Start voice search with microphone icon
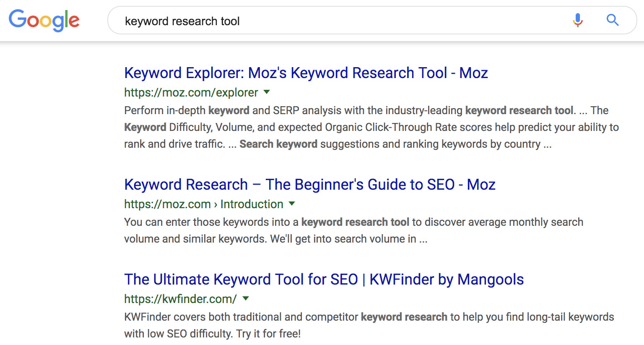644x345 pixels. click(578, 20)
